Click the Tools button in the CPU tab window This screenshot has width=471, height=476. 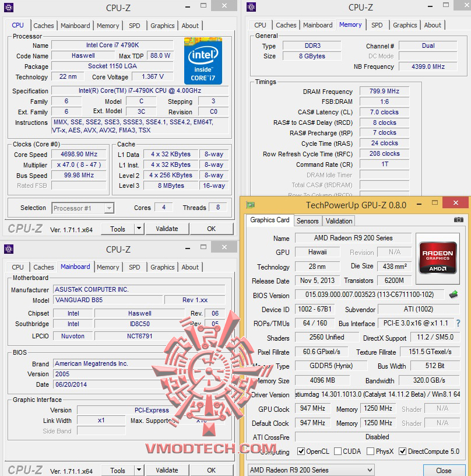(118, 229)
